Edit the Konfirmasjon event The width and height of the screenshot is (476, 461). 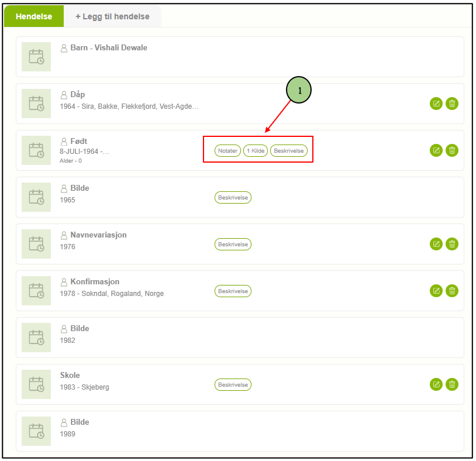(436, 291)
